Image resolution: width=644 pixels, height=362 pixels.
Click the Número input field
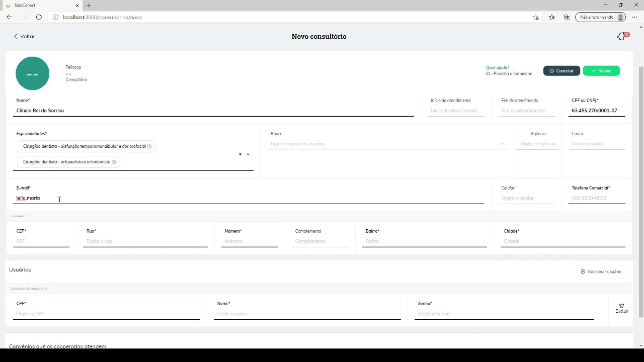[250, 241]
